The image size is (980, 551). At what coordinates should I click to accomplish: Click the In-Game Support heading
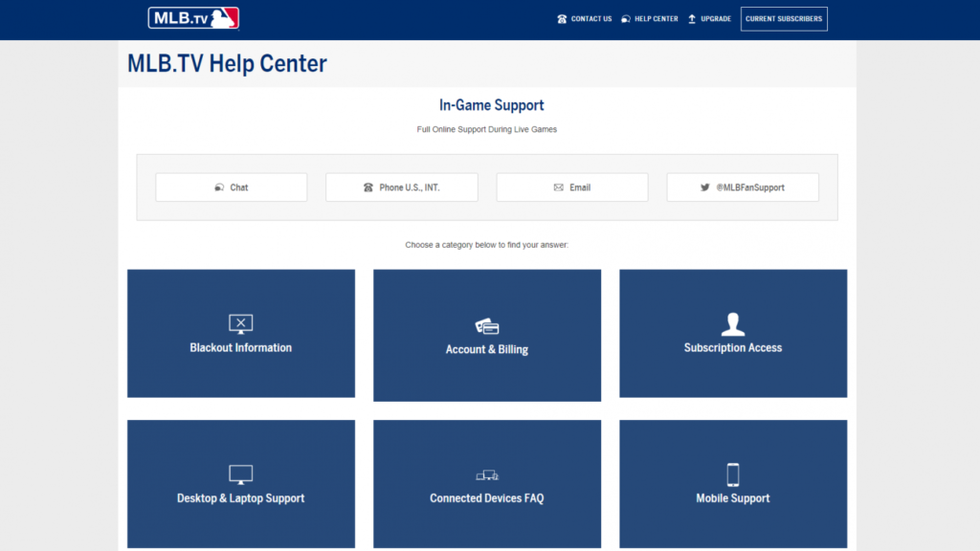pyautogui.click(x=491, y=105)
